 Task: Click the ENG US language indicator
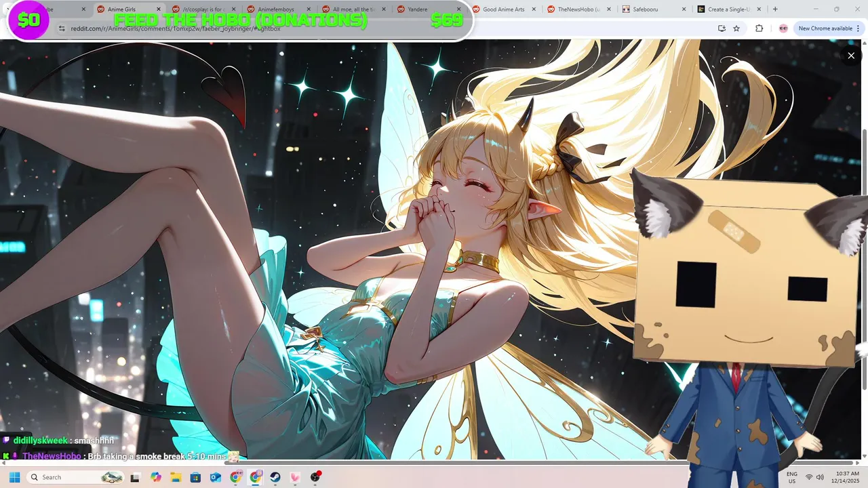coord(792,477)
